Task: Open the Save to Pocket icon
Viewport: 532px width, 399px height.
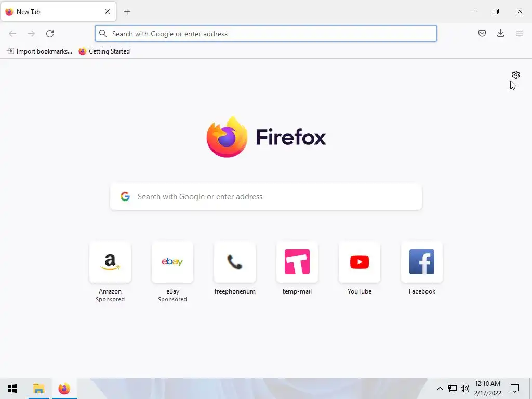Action: tap(482, 33)
